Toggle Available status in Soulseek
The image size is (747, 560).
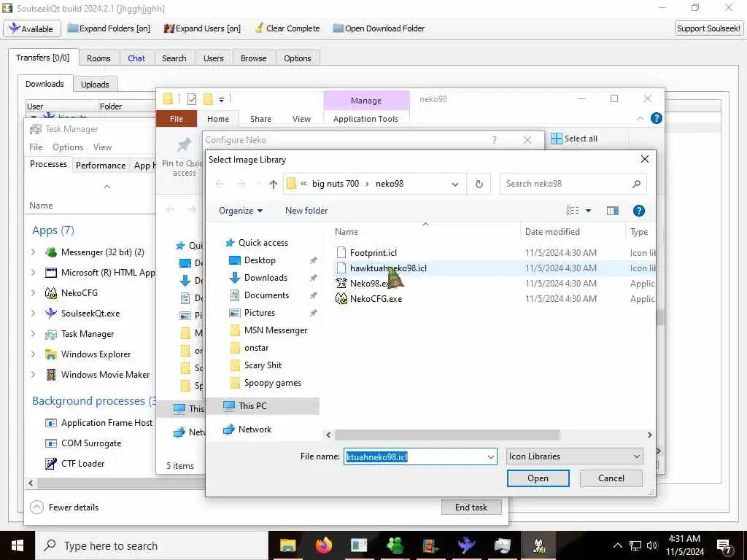tap(32, 28)
